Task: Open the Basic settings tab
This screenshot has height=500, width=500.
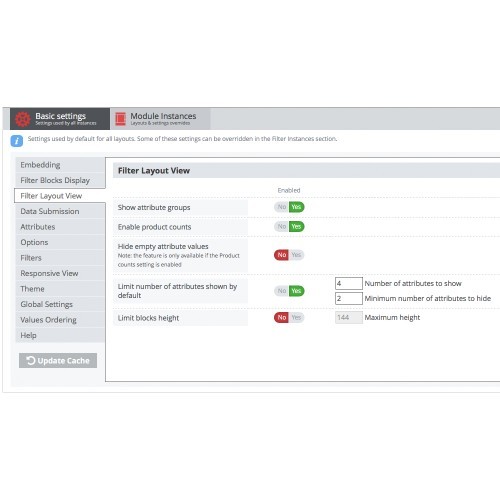Action: 60,119
